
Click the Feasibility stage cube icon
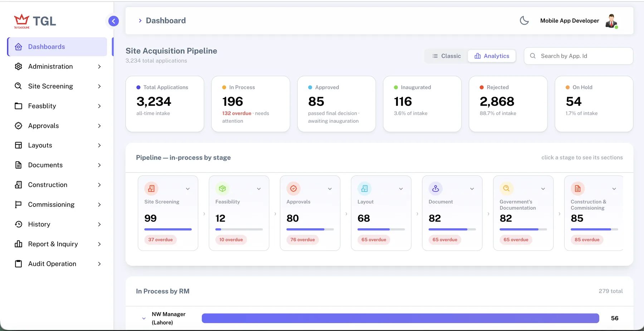pyautogui.click(x=222, y=189)
